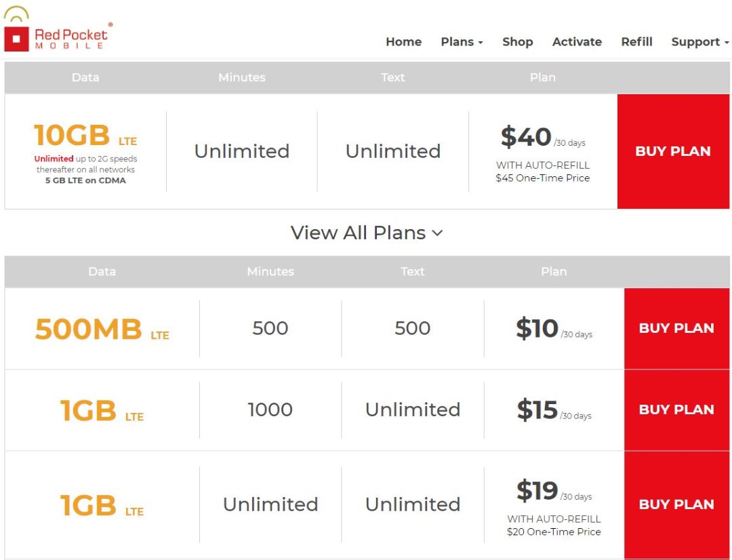Click the red Unlimited 2G speeds text
This screenshot has width=732, height=560.
pos(54,159)
